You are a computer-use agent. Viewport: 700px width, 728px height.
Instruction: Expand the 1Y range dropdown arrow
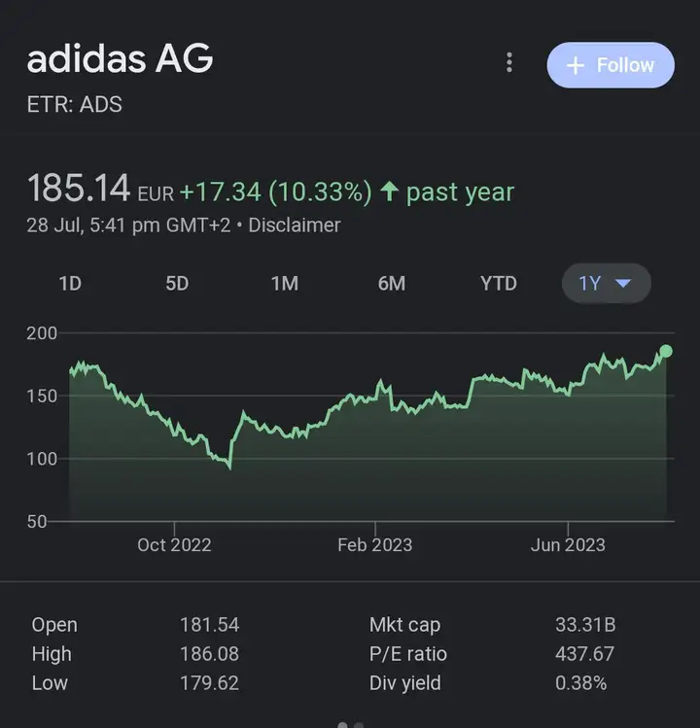click(x=622, y=283)
